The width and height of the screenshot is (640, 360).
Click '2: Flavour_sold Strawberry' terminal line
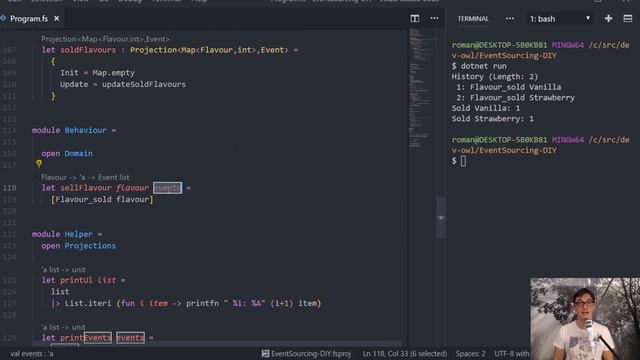[516, 98]
